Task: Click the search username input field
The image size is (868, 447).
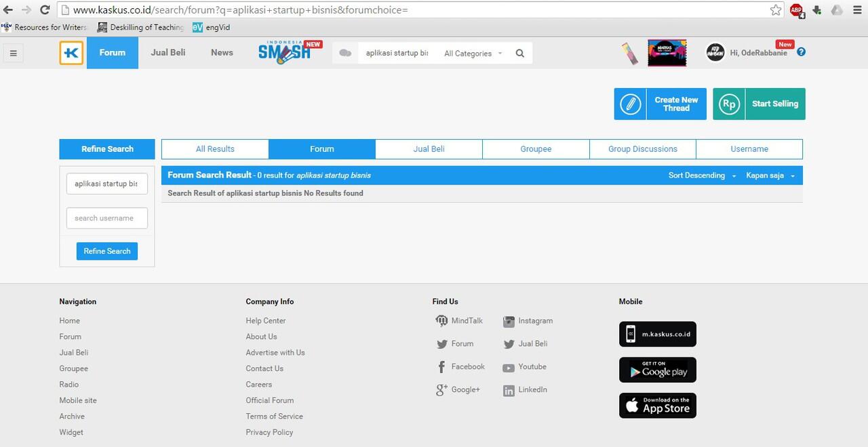Action: click(x=106, y=218)
